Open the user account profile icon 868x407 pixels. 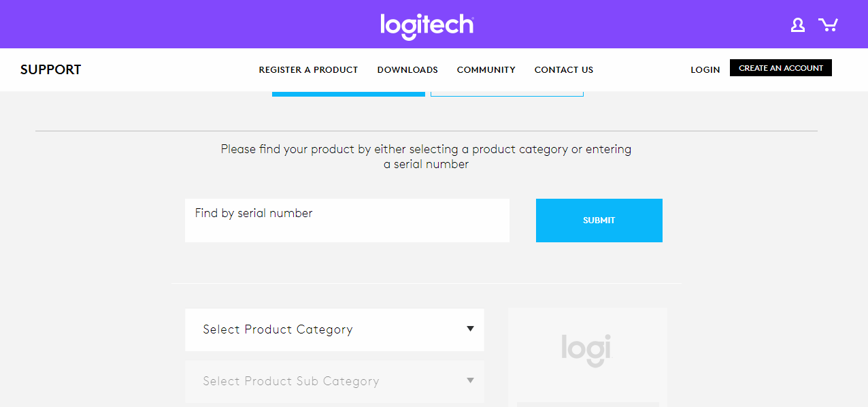(x=797, y=25)
